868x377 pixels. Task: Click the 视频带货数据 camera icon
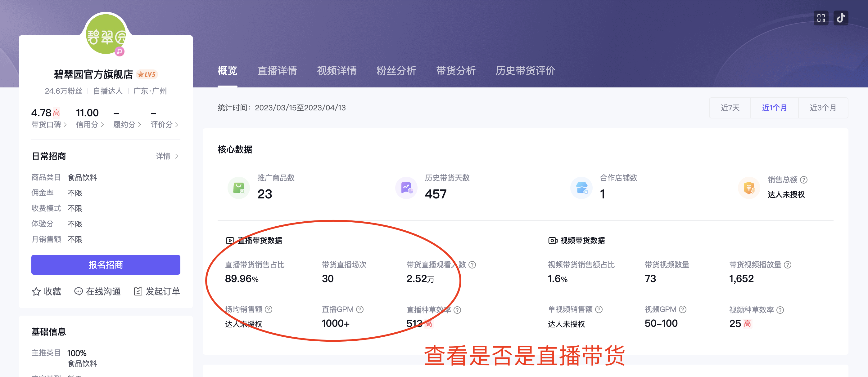[x=553, y=240]
